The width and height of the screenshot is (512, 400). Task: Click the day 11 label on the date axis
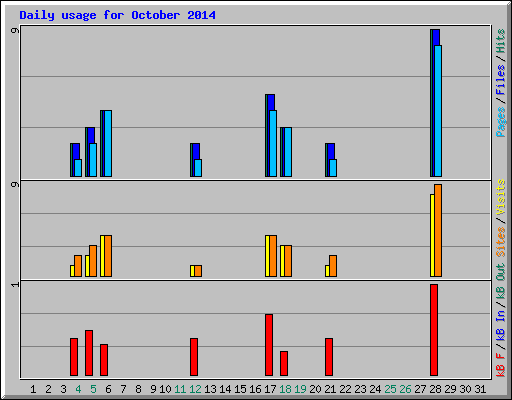(x=180, y=389)
